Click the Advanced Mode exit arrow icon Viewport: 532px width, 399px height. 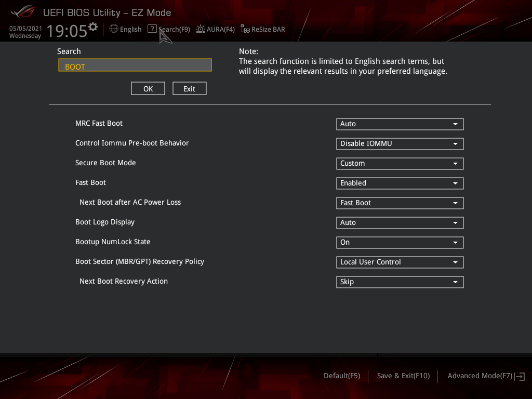click(x=520, y=376)
